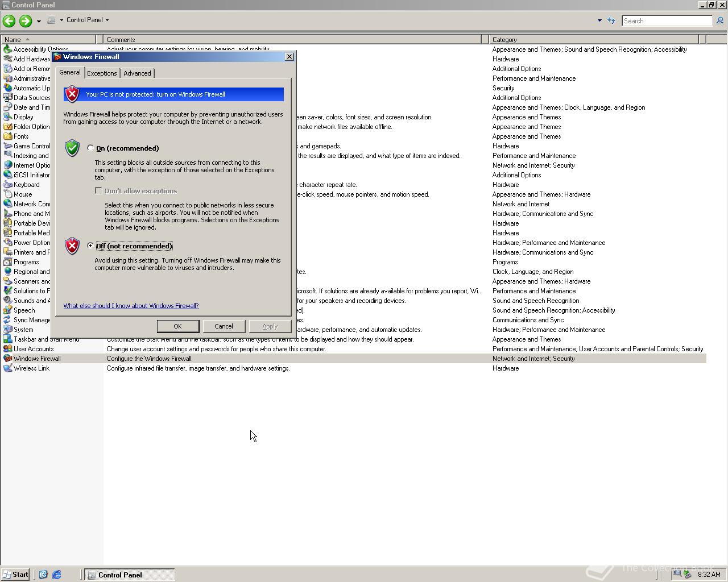The image size is (728, 582).
Task: Click the green Back arrow button
Action: pyautogui.click(x=9, y=21)
